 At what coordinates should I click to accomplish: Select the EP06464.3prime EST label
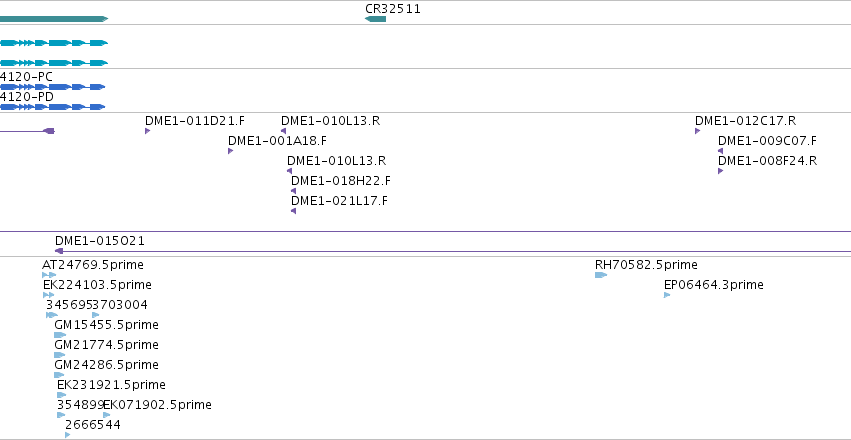(x=714, y=285)
